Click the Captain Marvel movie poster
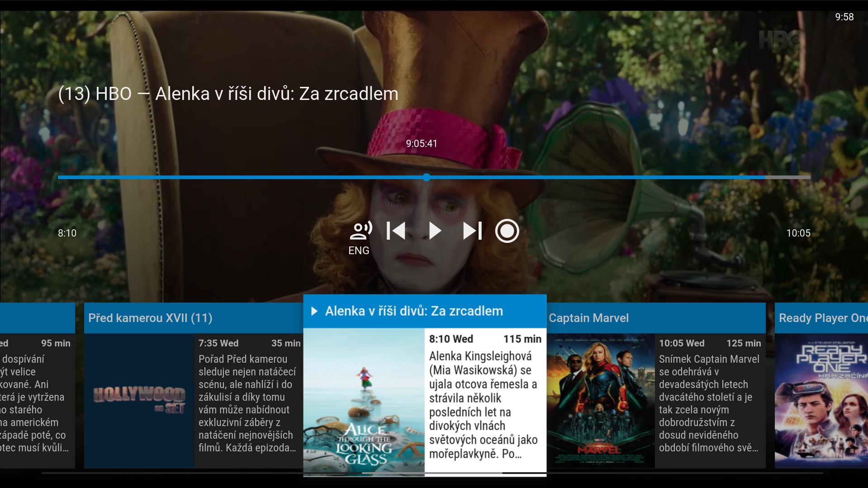The width and height of the screenshot is (868, 488). [601, 400]
